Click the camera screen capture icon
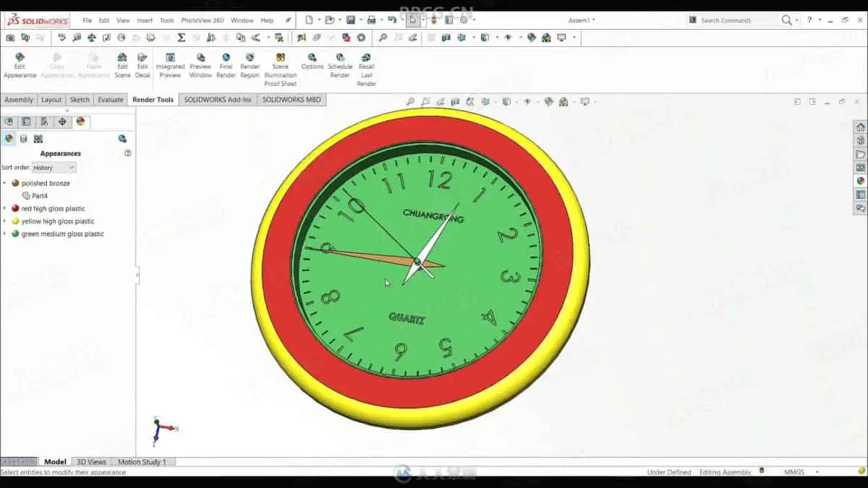This screenshot has width=868, height=488. pos(10,38)
